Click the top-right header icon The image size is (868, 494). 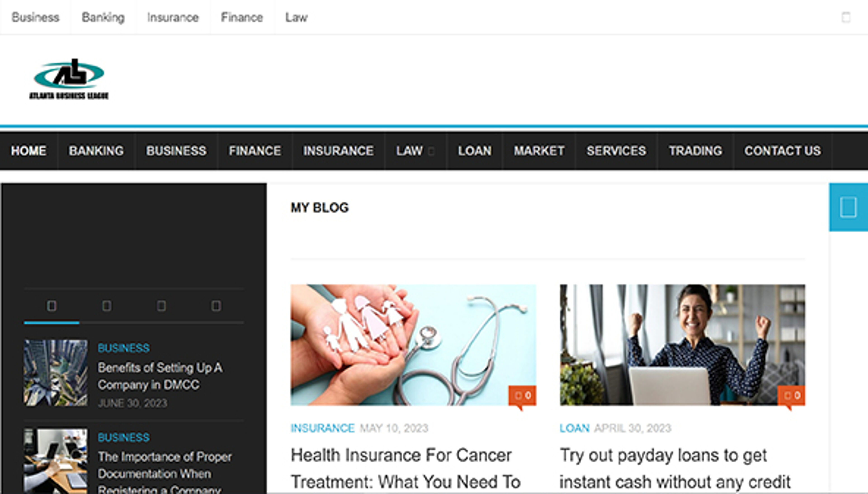(x=846, y=17)
